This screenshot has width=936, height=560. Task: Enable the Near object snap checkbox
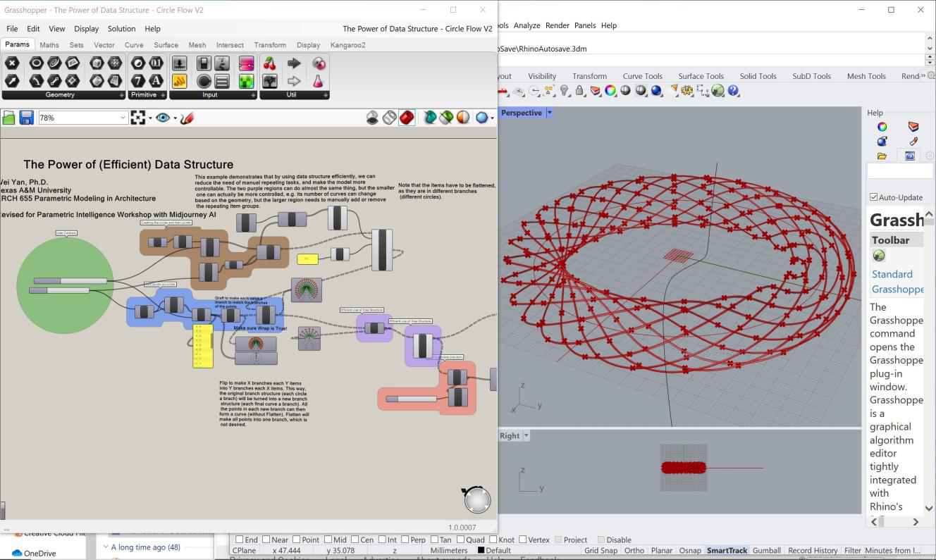click(x=266, y=540)
